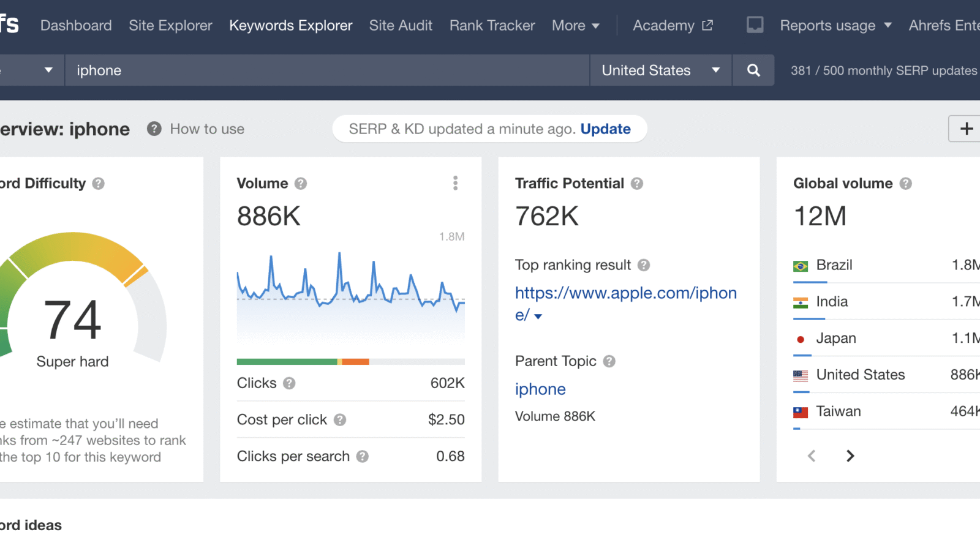Click the plus button at top right
Screen dimensions: 980x551
coord(966,129)
